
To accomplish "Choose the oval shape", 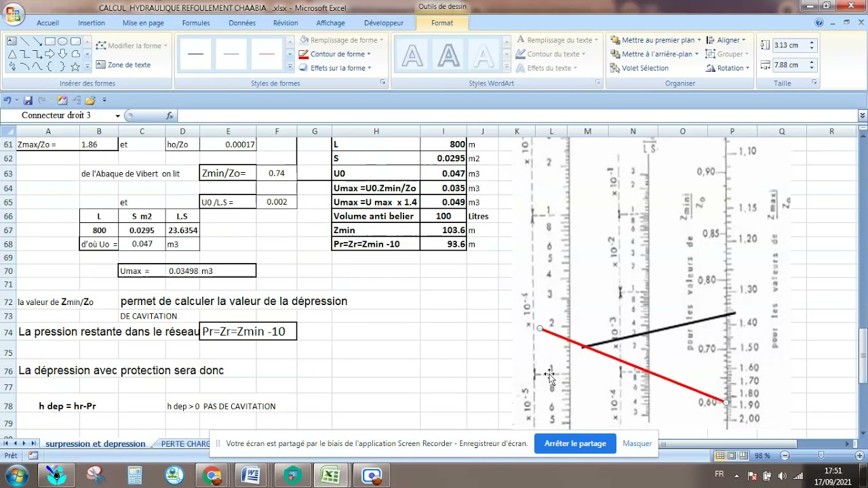I will tap(62, 41).
